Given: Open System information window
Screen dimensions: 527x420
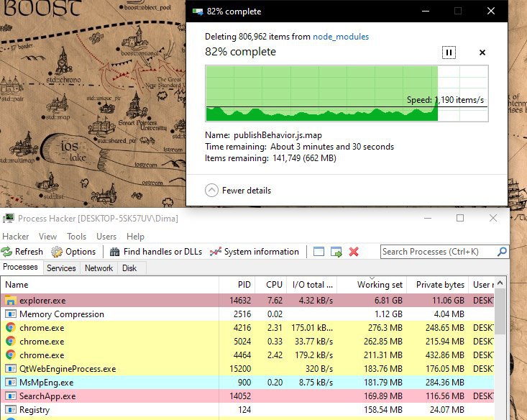Looking at the screenshot, I should click(x=254, y=252).
